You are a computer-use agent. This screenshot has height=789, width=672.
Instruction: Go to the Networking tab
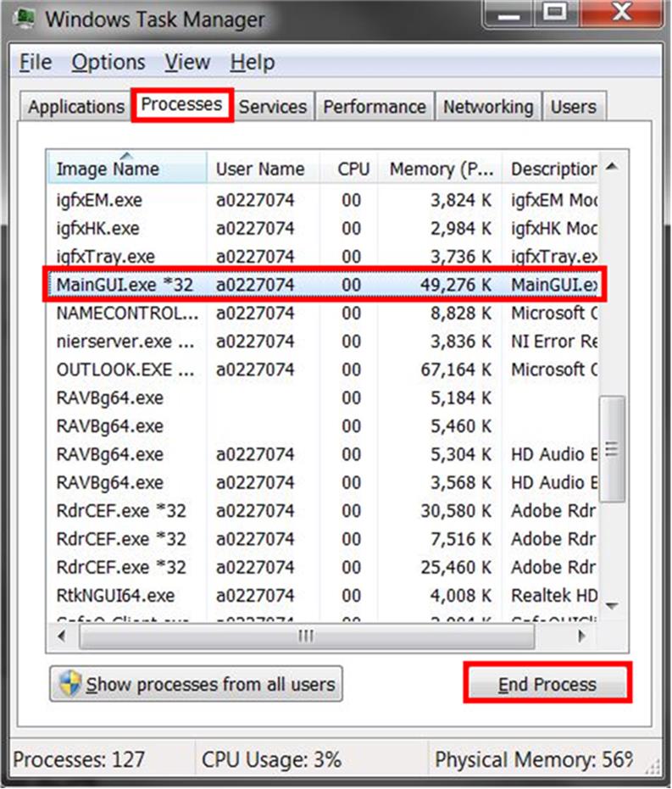(x=488, y=107)
